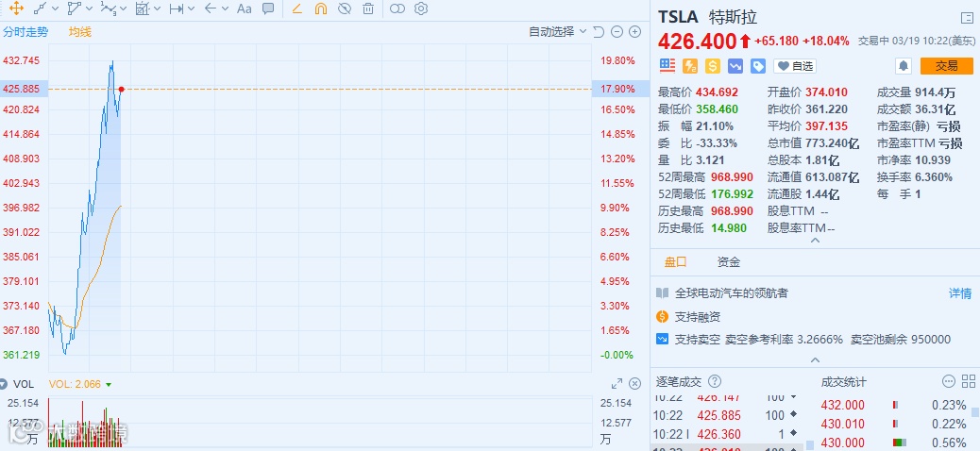Select the comment bubble annotation tool

pyautogui.click(x=268, y=8)
